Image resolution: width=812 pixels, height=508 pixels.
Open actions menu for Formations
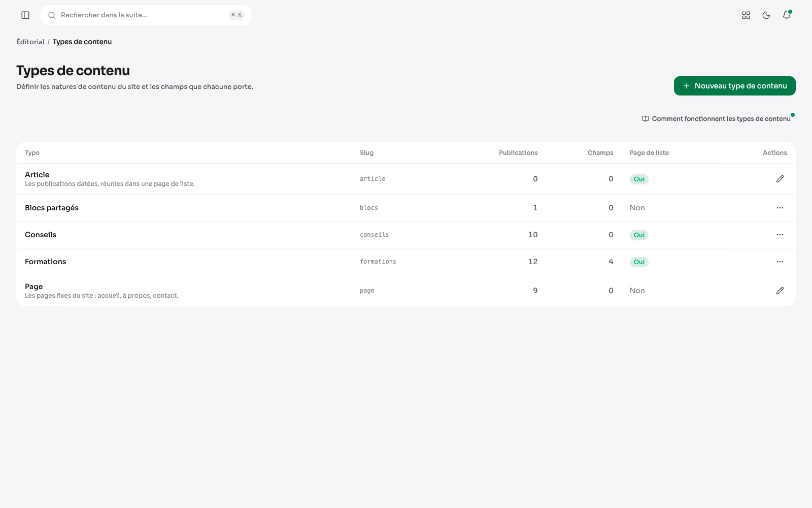(780, 262)
